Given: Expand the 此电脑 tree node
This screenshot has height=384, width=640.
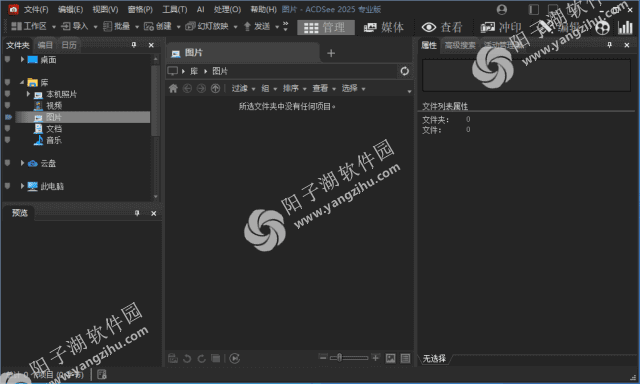Looking at the screenshot, I should pos(22,186).
